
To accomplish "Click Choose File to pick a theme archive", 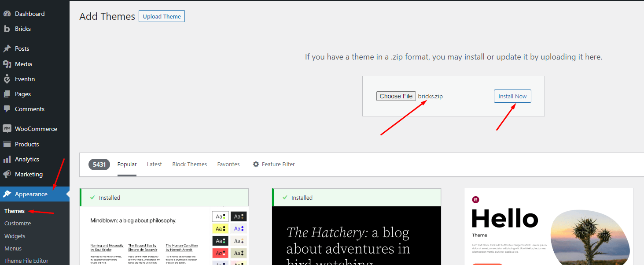I will pos(396,96).
